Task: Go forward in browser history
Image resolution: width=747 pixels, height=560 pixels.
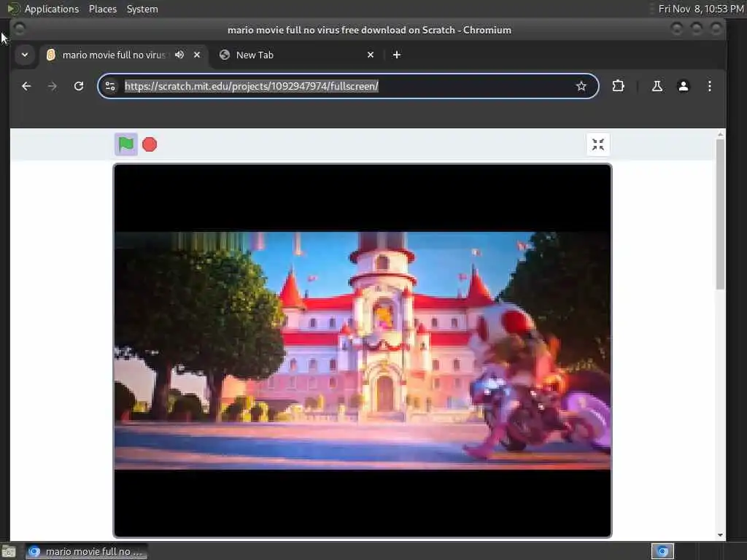Action: point(53,86)
